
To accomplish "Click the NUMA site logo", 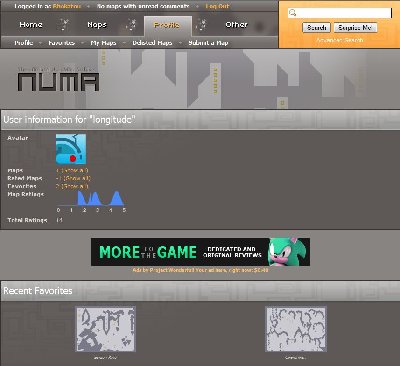I will [x=58, y=80].
